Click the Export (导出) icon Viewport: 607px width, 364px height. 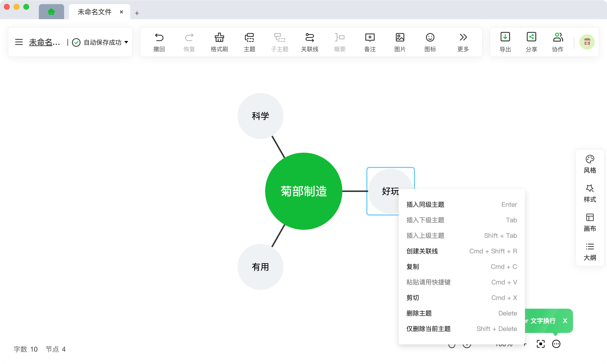point(505,37)
